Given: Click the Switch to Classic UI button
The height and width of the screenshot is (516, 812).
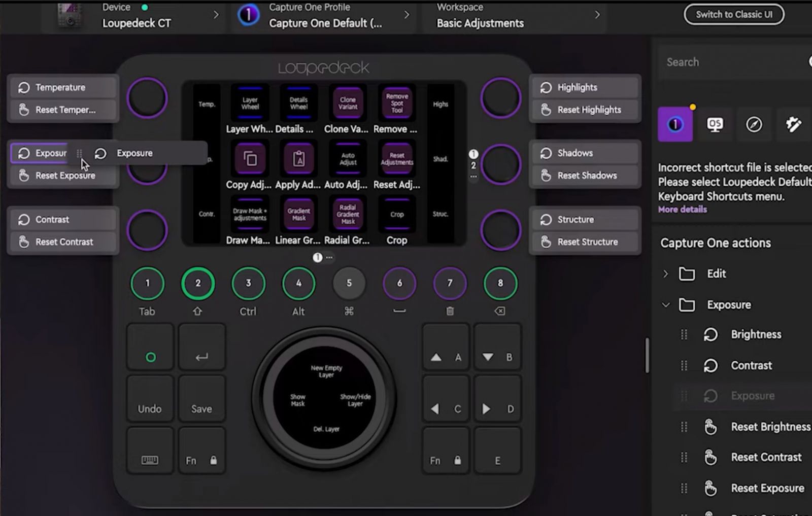Looking at the screenshot, I should click(x=734, y=14).
